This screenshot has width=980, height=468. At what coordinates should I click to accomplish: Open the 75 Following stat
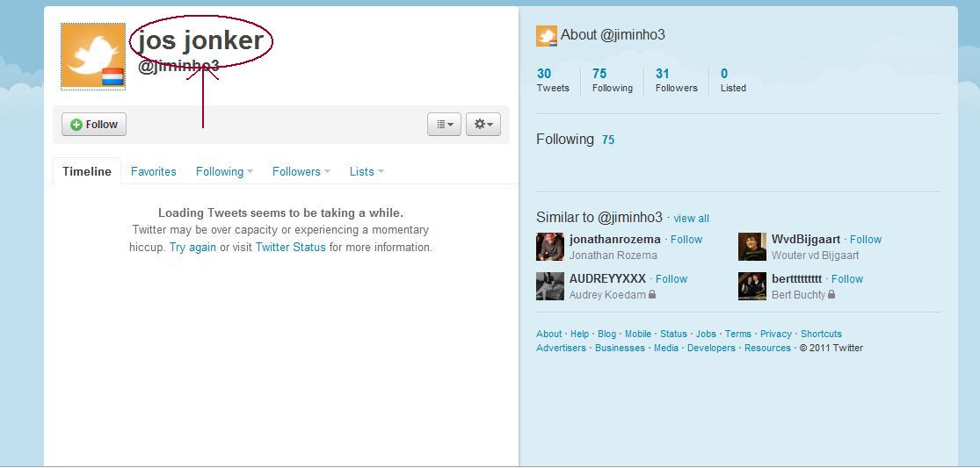[x=613, y=81]
